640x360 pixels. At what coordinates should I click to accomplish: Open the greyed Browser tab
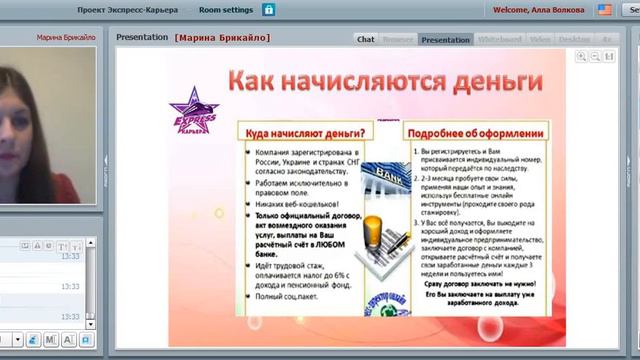[x=398, y=40]
